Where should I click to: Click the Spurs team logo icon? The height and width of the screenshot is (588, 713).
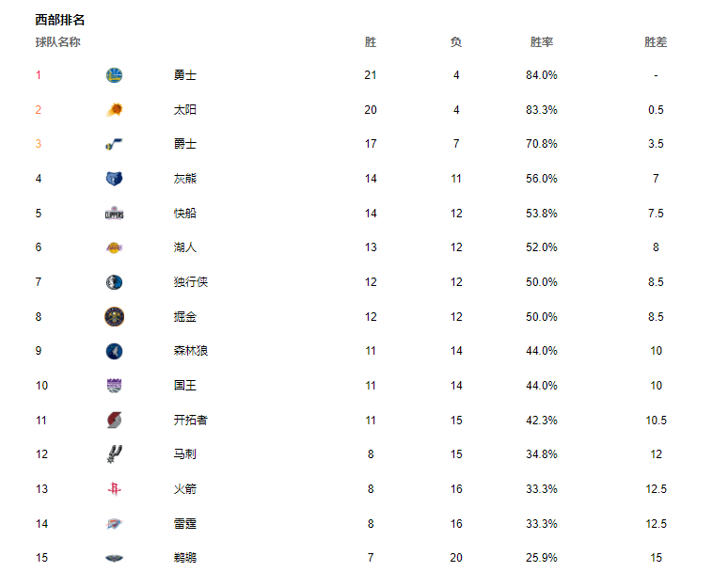114,453
